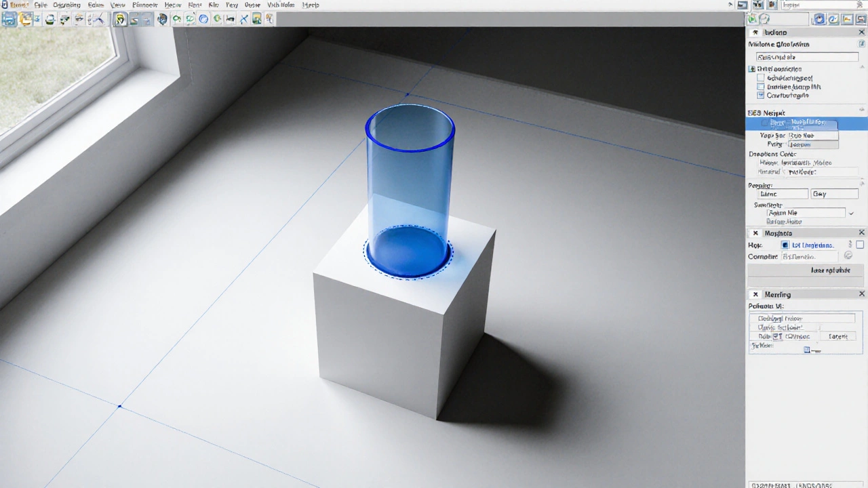Click the open folder icon in toolbar

point(26,19)
